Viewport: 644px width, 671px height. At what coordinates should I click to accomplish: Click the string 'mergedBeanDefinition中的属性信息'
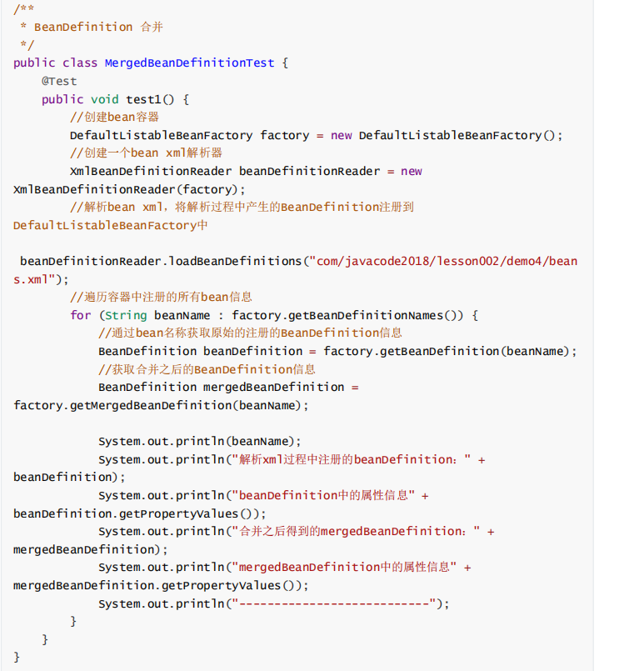coord(344,567)
